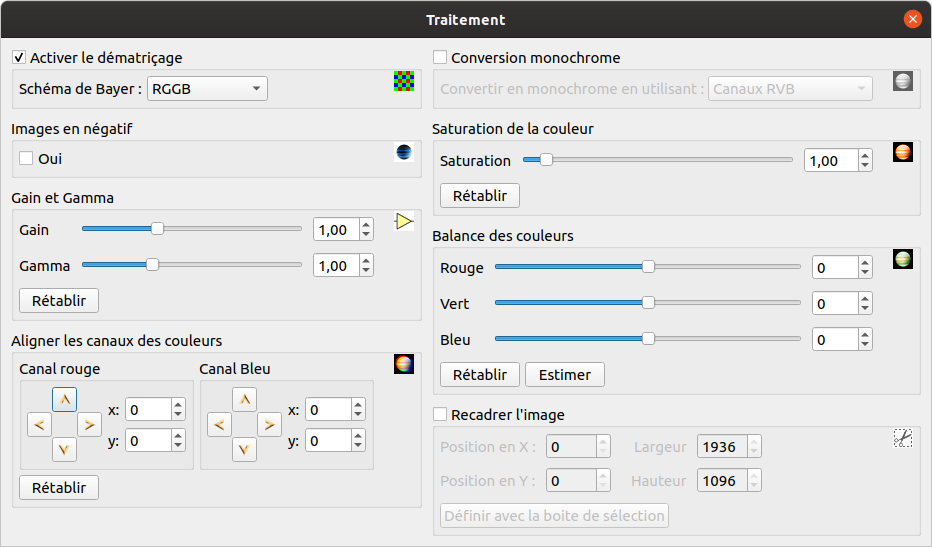Image resolution: width=932 pixels, height=547 pixels.
Task: Toggle the Recadrer l'image checkbox
Action: [440, 414]
